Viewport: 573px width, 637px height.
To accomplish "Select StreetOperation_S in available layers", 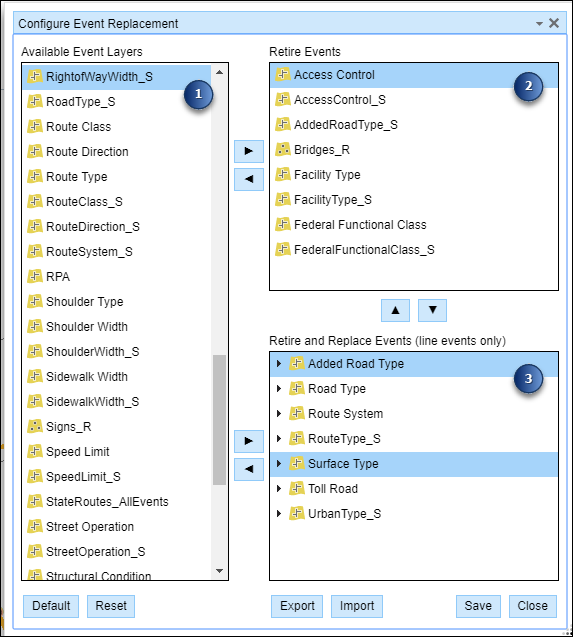I will point(117,551).
